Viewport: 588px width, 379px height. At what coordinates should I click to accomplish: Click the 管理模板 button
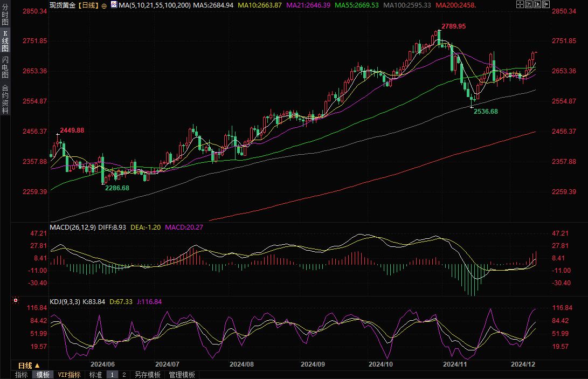click(x=182, y=375)
